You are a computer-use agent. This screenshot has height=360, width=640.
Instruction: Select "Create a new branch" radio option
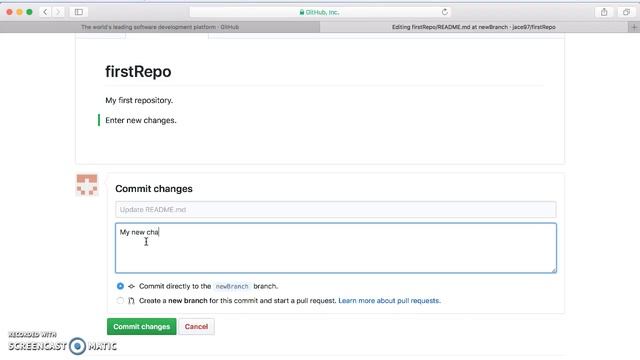click(120, 300)
